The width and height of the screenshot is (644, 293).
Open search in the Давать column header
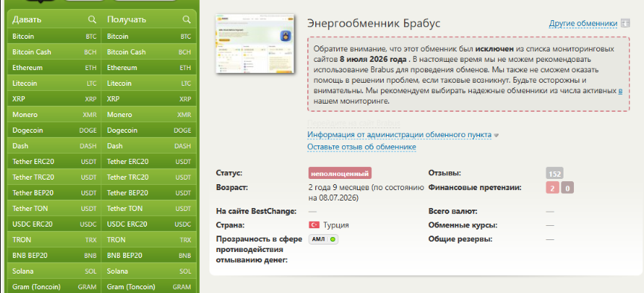tap(92, 19)
